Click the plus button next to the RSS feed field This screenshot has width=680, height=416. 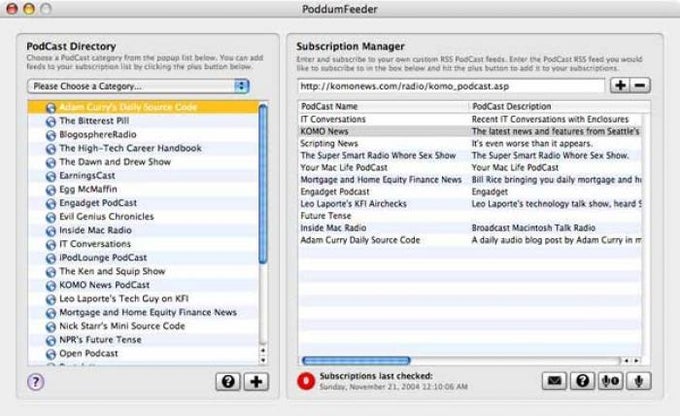pos(620,85)
